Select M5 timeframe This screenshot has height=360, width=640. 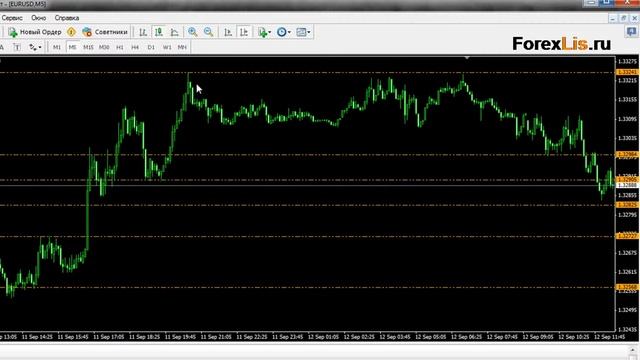tap(72, 47)
